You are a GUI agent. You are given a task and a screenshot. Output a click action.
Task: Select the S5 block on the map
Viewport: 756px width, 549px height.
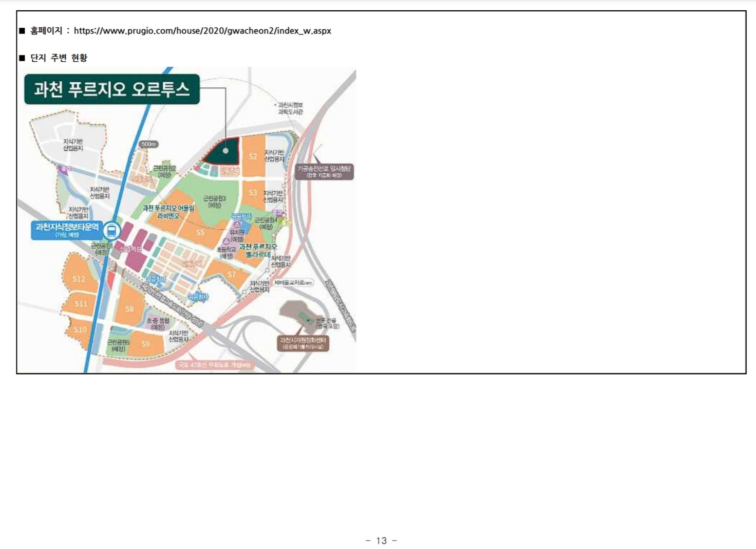(x=200, y=232)
